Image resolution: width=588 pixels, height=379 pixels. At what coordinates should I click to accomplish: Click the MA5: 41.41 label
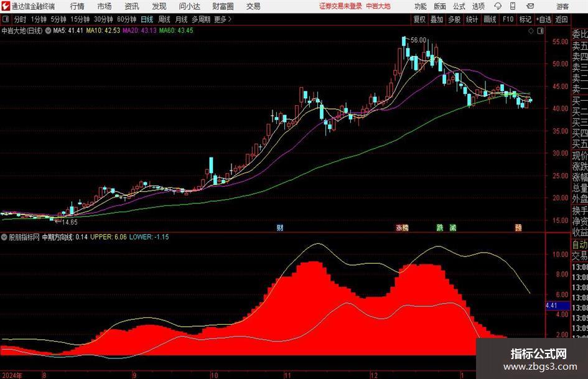coord(68,30)
